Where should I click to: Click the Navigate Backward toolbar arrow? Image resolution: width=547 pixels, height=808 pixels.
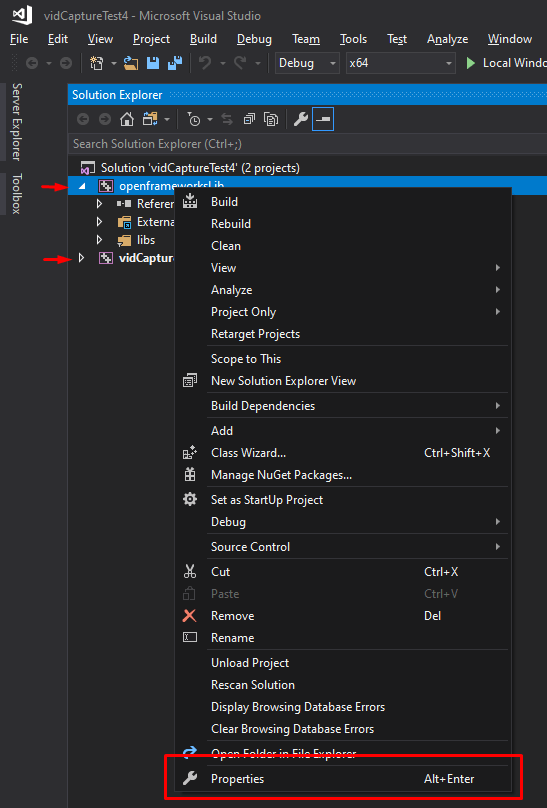32,63
